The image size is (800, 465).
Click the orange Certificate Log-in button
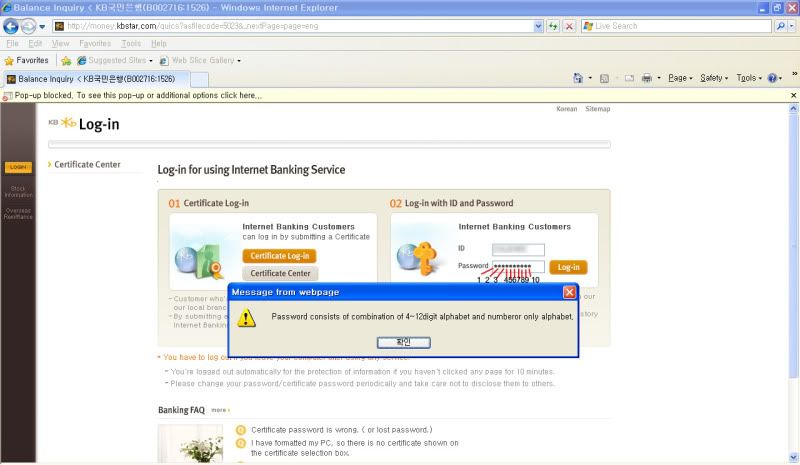279,256
